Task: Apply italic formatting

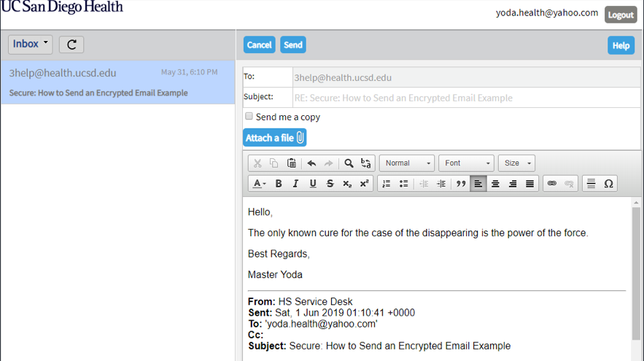Action: (x=295, y=184)
